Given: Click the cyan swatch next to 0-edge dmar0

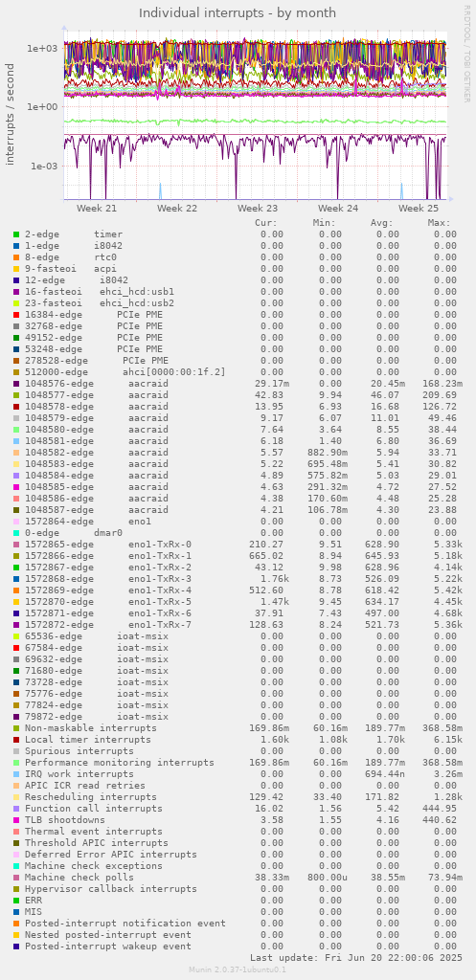Looking at the screenshot, I should [16, 533].
